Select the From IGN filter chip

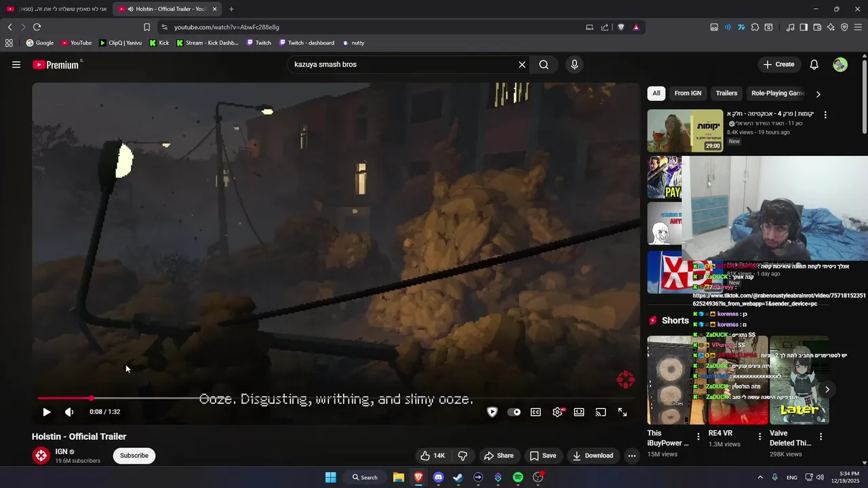(x=688, y=93)
